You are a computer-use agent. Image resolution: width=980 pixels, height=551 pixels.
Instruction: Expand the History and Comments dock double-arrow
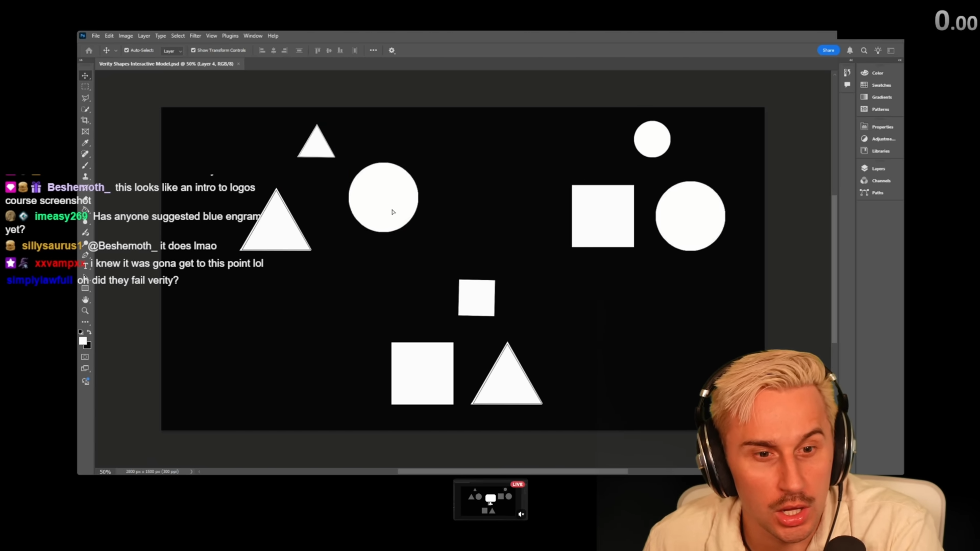tap(851, 60)
